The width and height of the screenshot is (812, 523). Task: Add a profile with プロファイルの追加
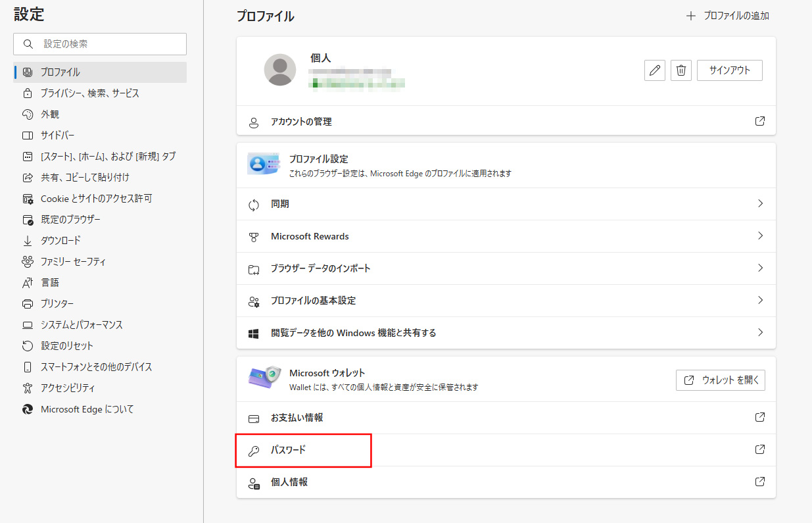pos(728,16)
